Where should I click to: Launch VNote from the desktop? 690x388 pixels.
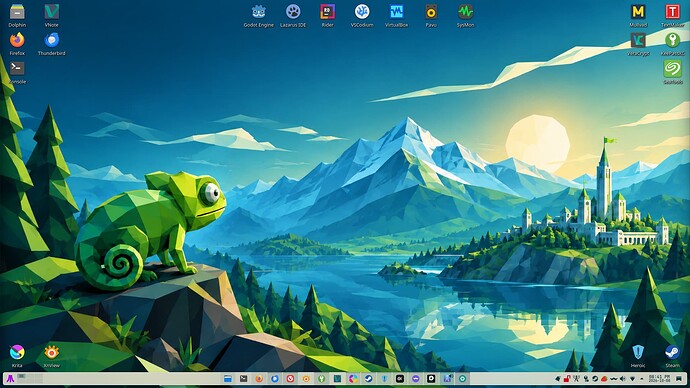tap(51, 15)
